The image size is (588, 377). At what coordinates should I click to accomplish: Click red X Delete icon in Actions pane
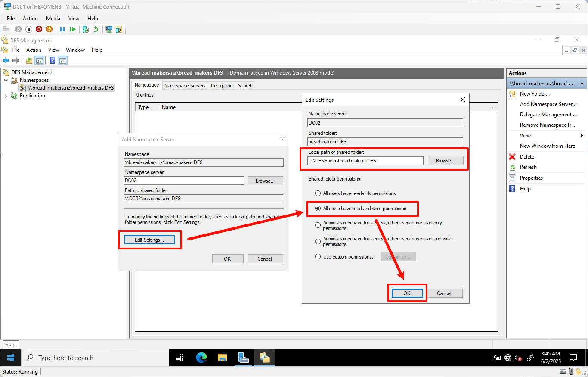point(512,157)
